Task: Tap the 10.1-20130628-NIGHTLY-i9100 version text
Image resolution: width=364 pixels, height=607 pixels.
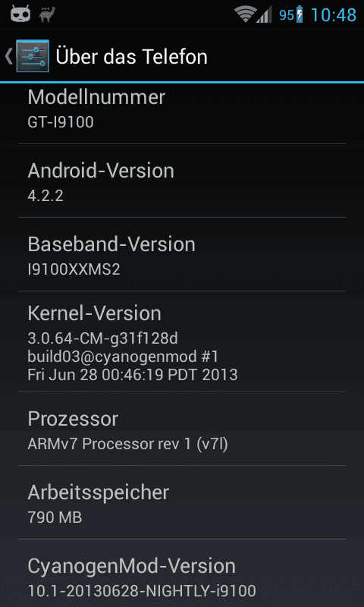Action: [142, 591]
